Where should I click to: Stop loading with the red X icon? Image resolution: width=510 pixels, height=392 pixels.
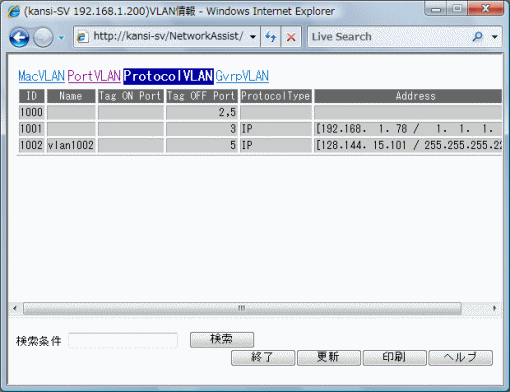click(x=291, y=37)
